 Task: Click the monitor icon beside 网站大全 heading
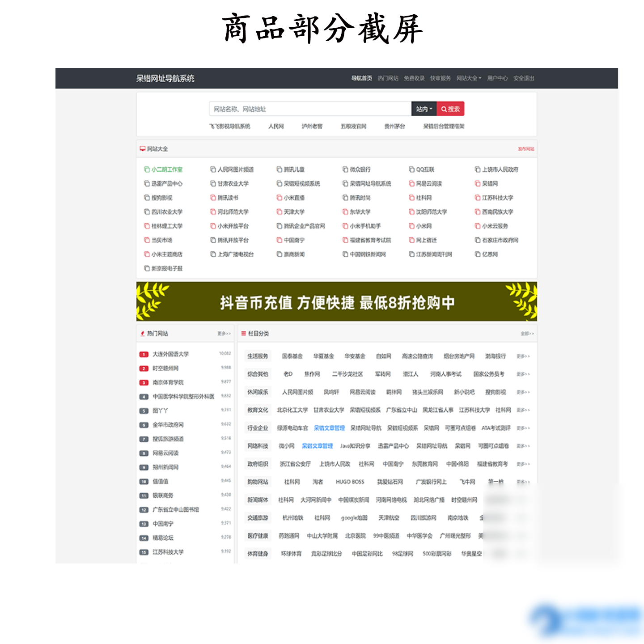pos(142,148)
